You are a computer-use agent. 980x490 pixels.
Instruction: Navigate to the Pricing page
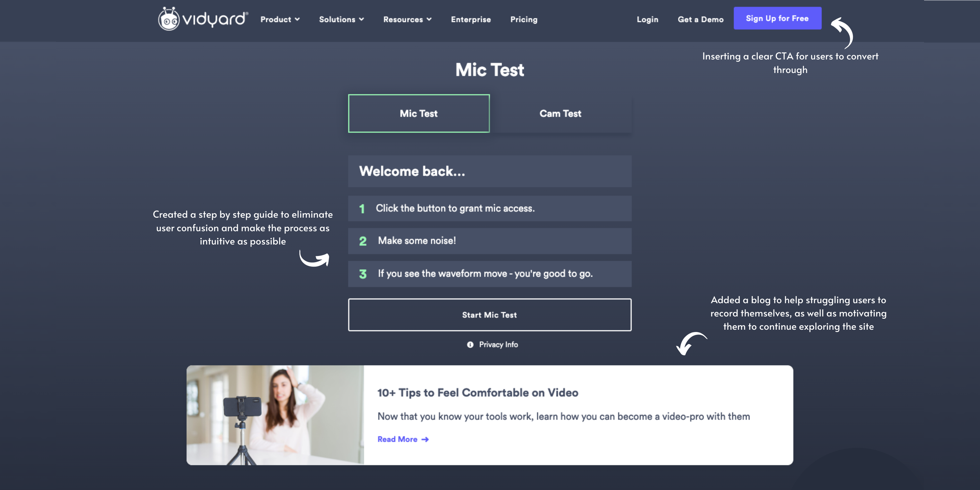523,19
